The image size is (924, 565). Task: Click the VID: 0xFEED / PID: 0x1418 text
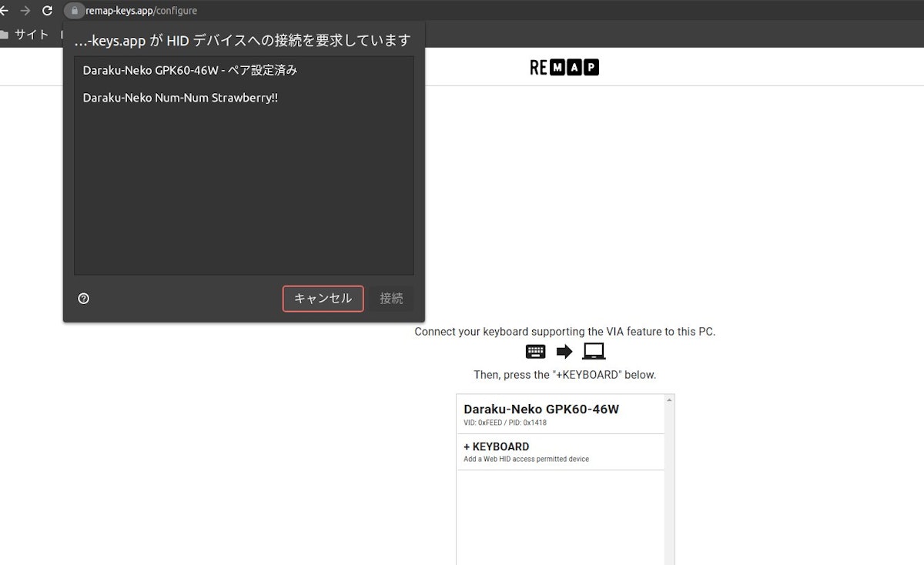pos(505,423)
